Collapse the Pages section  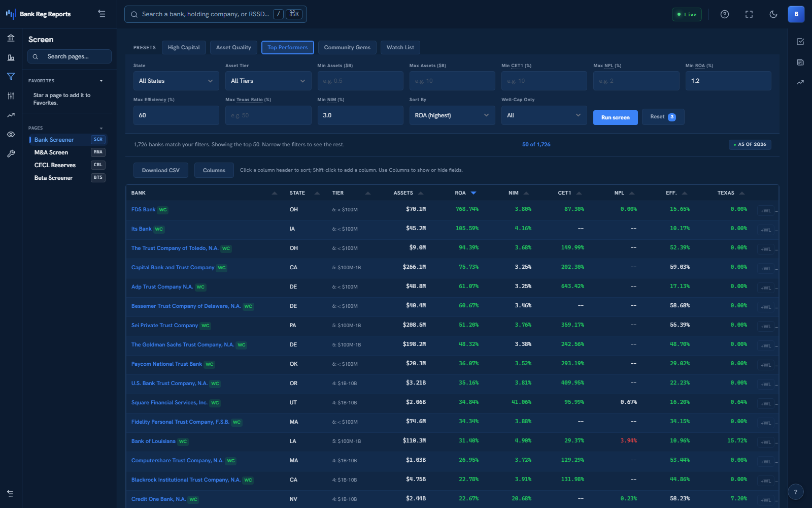pyautogui.click(x=101, y=128)
